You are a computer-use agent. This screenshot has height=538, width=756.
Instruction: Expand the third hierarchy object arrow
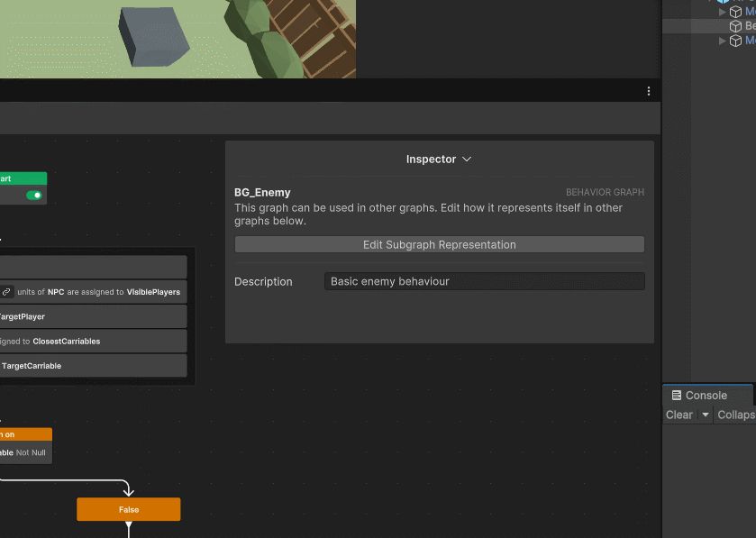point(723,41)
